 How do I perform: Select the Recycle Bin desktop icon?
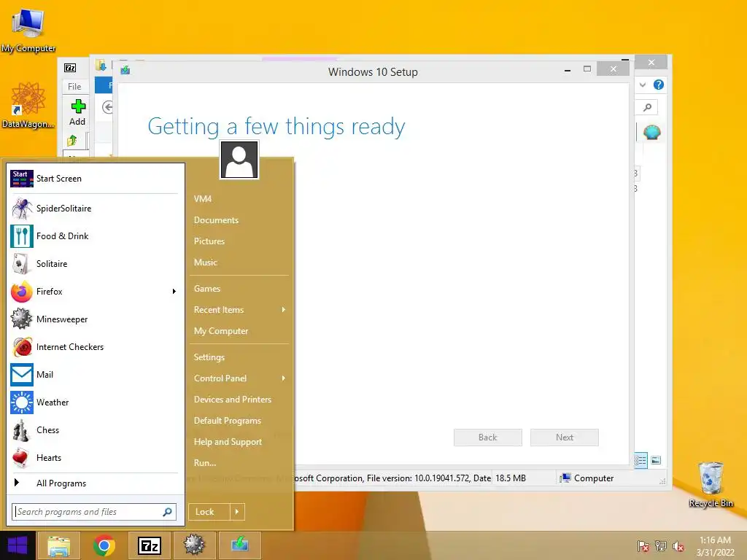click(711, 484)
